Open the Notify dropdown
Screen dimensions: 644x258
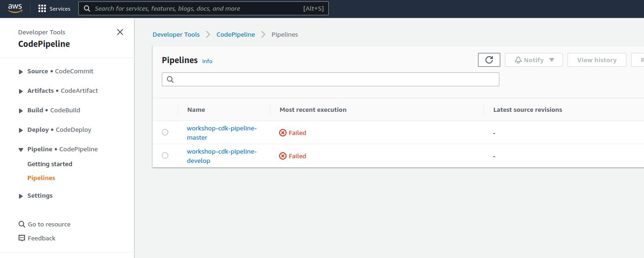(x=534, y=60)
